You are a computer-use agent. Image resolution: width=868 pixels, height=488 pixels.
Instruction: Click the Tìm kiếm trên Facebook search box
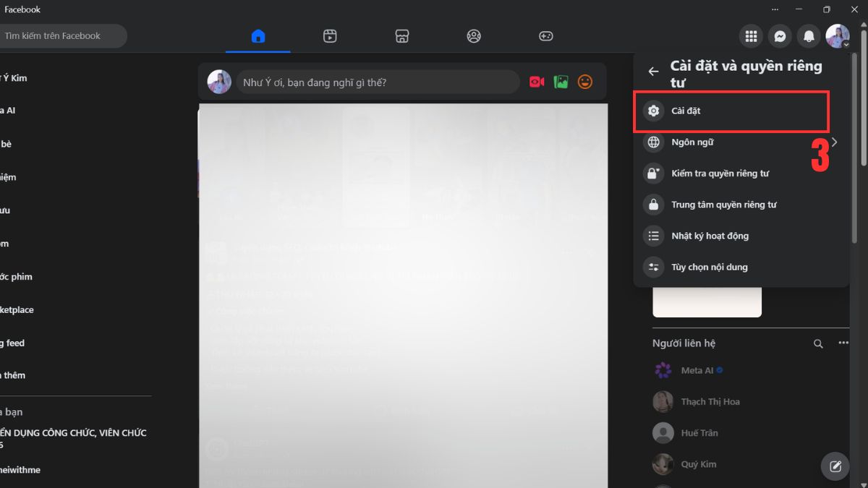[x=62, y=36]
